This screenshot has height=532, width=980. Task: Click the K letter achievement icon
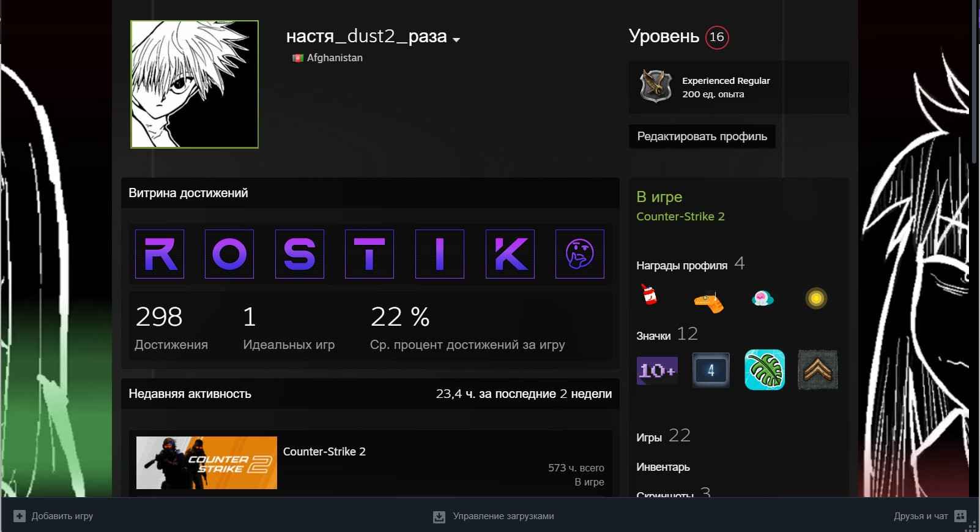510,254
